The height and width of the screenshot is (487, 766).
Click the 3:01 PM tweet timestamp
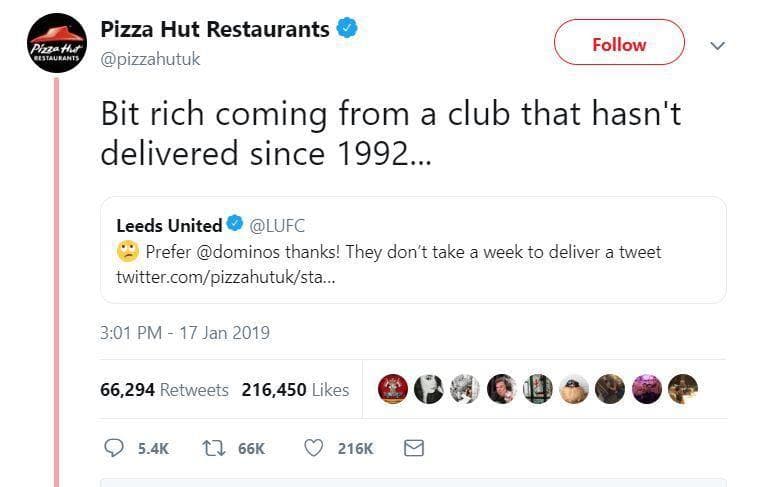click(185, 332)
